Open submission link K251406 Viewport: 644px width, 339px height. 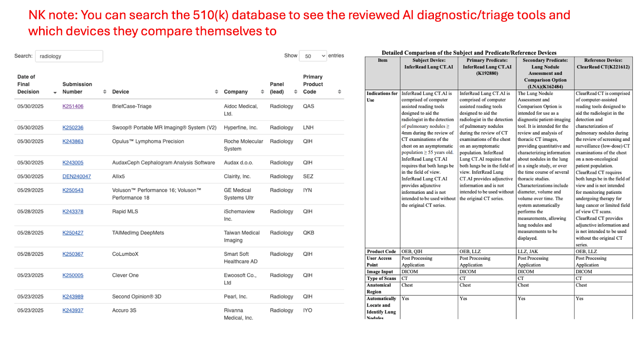[73, 106]
